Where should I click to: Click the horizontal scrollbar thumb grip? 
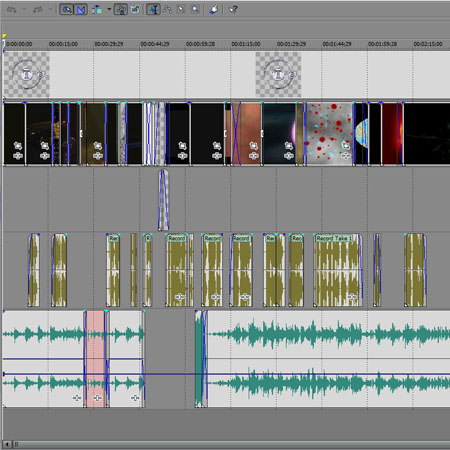[x=16, y=444]
